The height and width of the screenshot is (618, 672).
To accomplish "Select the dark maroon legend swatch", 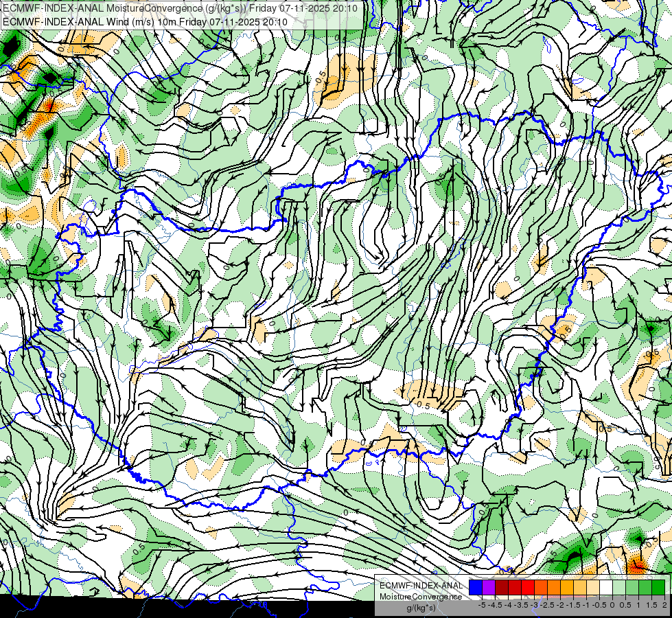I will click(502, 588).
